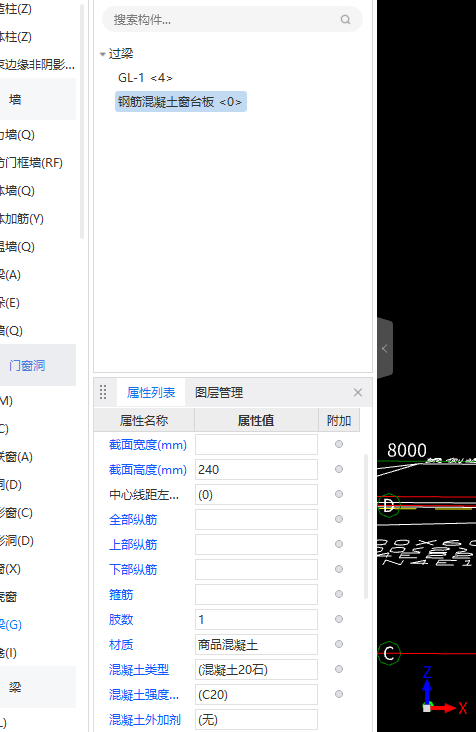Viewport: 476px width, 732px height.
Task: Toggle 附加 option for 截面高度
Action: [x=339, y=469]
